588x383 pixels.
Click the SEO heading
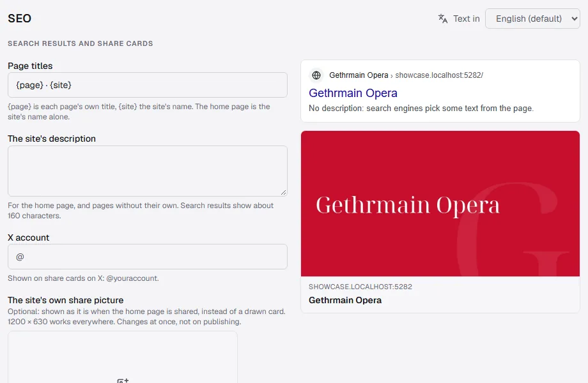20,19
